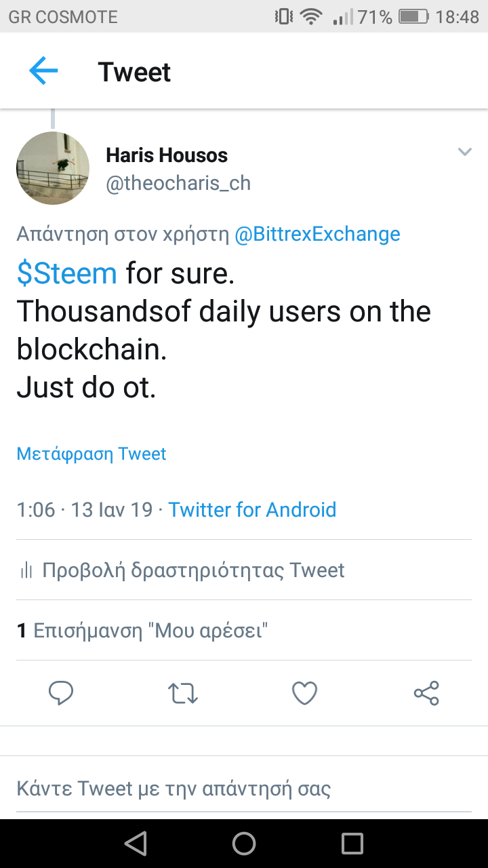Image resolution: width=488 pixels, height=868 pixels.
Task: Open the Haris Housos display name
Action: pyautogui.click(x=167, y=155)
